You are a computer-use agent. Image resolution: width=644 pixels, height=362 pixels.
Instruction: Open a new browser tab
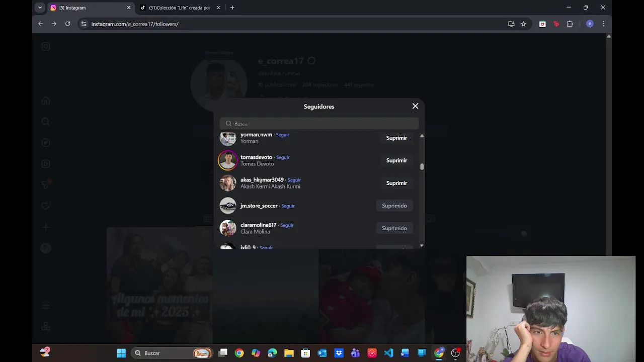(x=232, y=8)
